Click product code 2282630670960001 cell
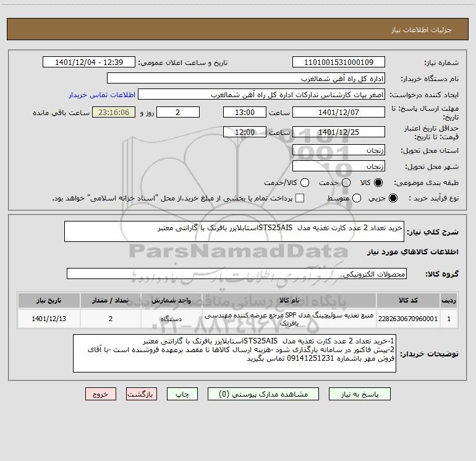Image resolution: width=476 pixels, height=461 pixels. [408, 319]
